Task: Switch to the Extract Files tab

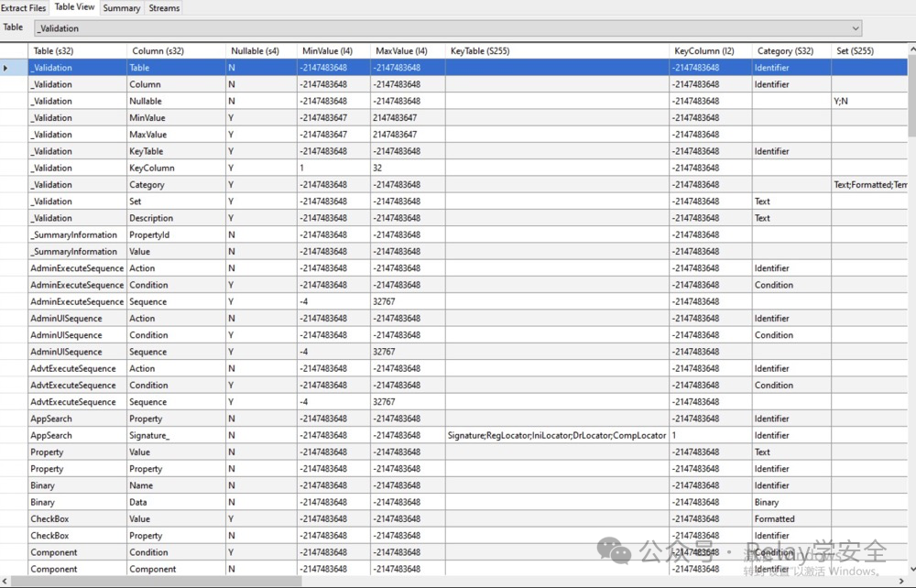Action: [x=24, y=7]
